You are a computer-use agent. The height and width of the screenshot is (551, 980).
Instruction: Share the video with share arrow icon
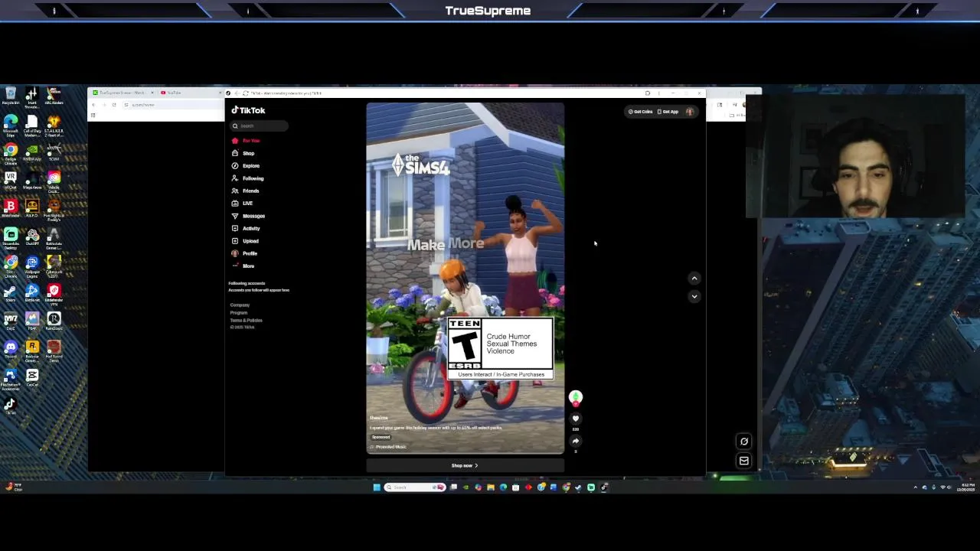click(x=576, y=441)
